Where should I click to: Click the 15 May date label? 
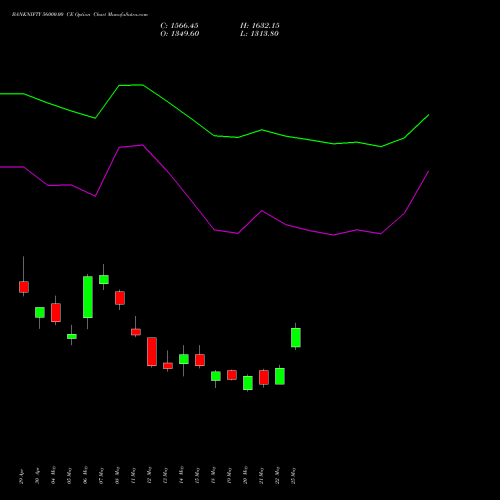197,475
